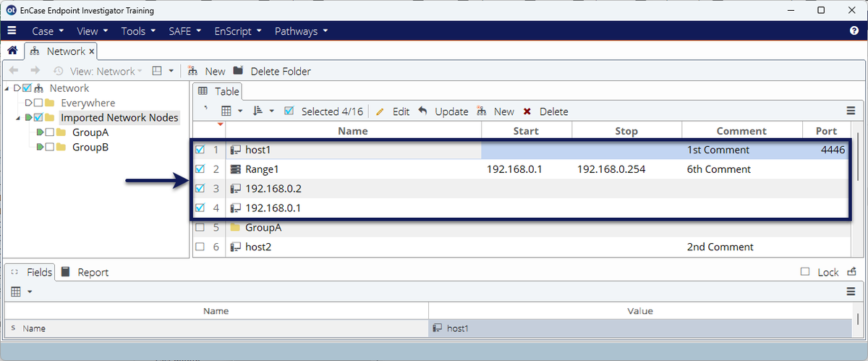The height and width of the screenshot is (361, 868).
Task: Uncheck Imported Network Nodes checkbox
Action: coord(38,117)
